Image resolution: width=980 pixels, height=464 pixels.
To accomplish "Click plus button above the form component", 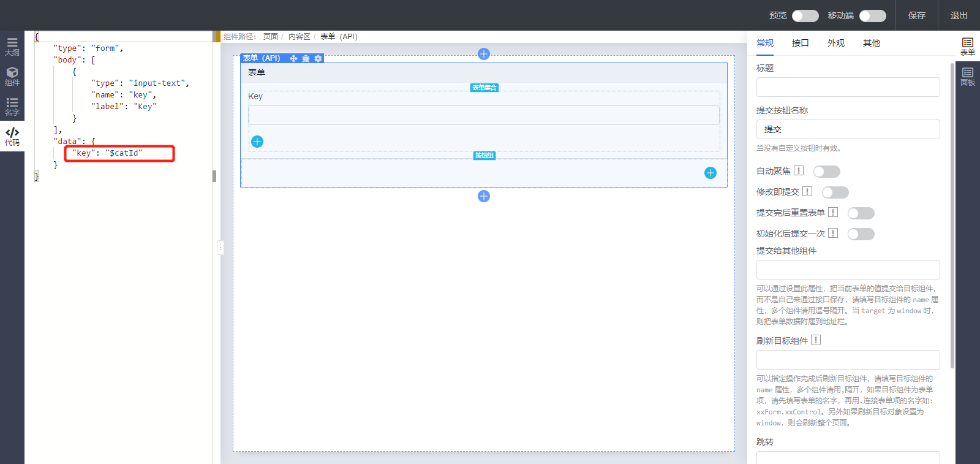I will pyautogui.click(x=484, y=54).
